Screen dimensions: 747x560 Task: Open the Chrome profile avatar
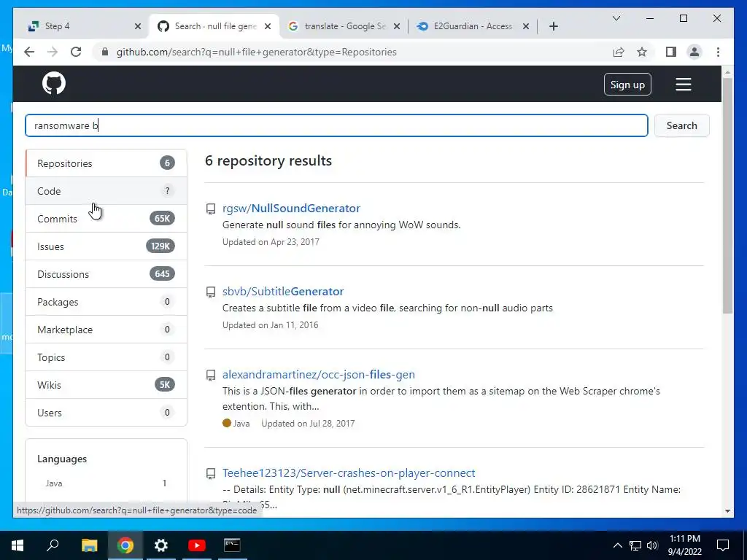[694, 52]
